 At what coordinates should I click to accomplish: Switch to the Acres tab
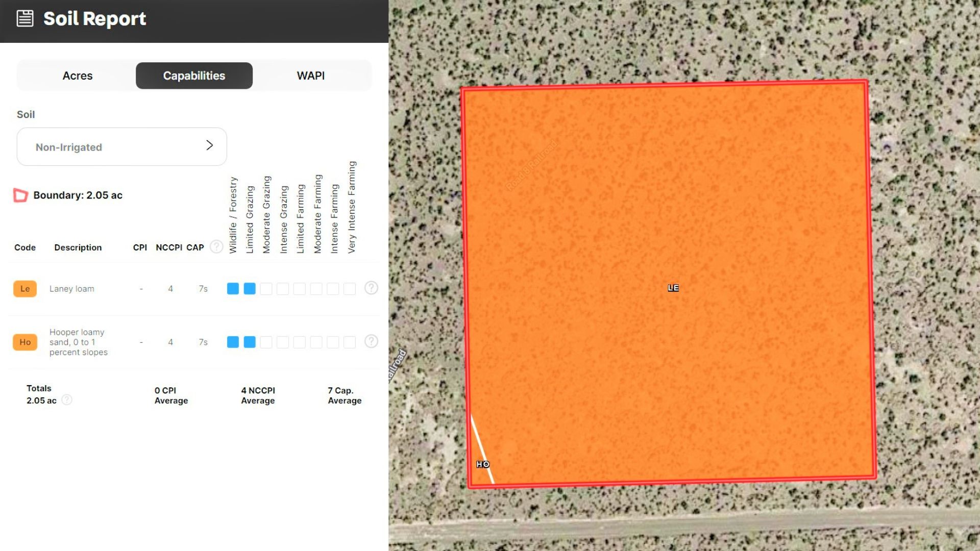click(78, 76)
